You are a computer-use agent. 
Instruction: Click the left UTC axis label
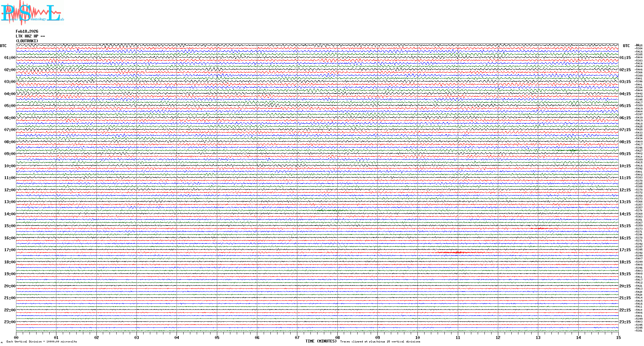3,46
